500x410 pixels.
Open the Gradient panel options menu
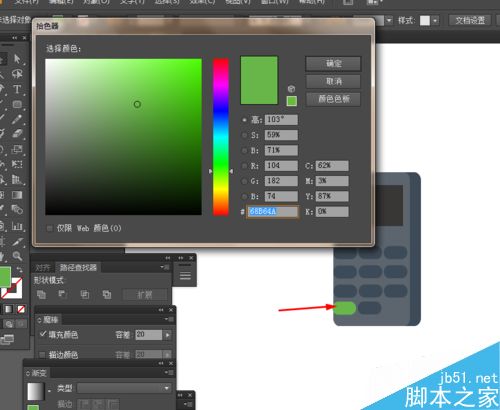[x=169, y=373]
